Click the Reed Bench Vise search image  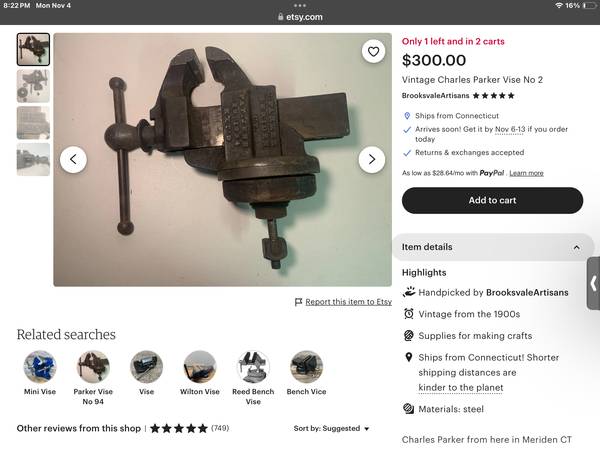tap(253, 367)
